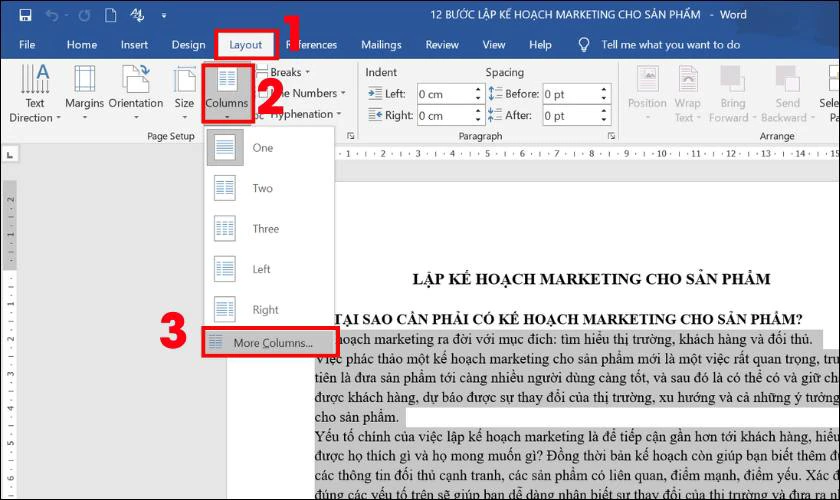Open the Breaks dropdown

pos(284,72)
